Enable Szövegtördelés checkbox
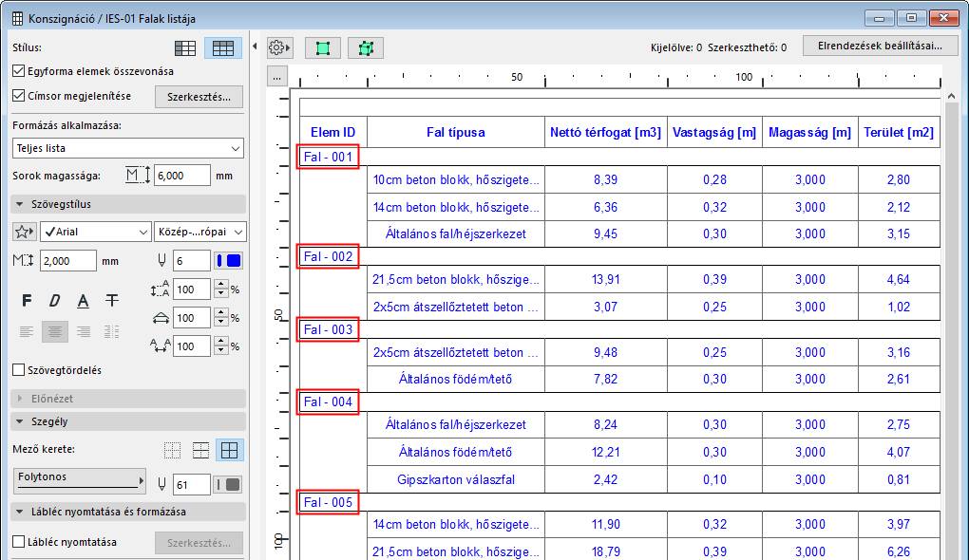Screen dimensions: 969x560 click(x=19, y=370)
